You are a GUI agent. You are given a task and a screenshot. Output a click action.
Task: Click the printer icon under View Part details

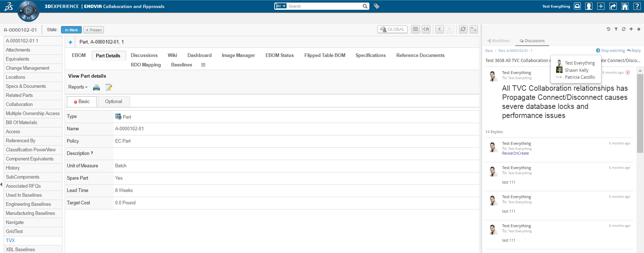[x=96, y=87]
